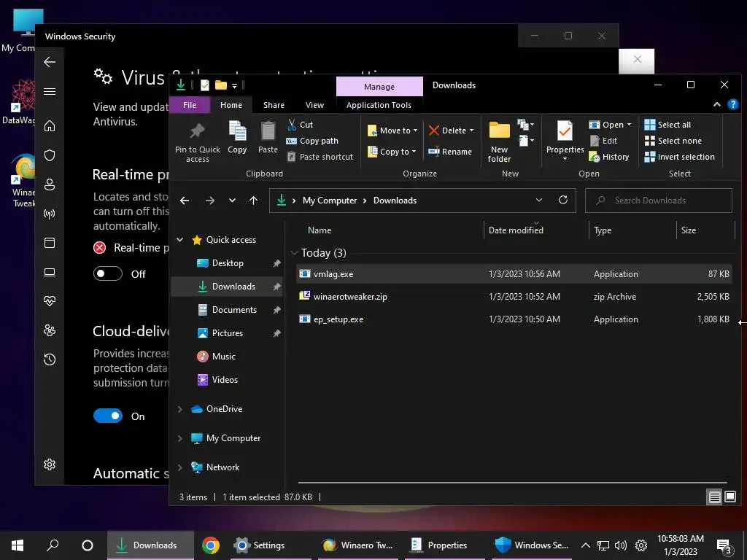Switch to the Share ribbon tab

274,105
